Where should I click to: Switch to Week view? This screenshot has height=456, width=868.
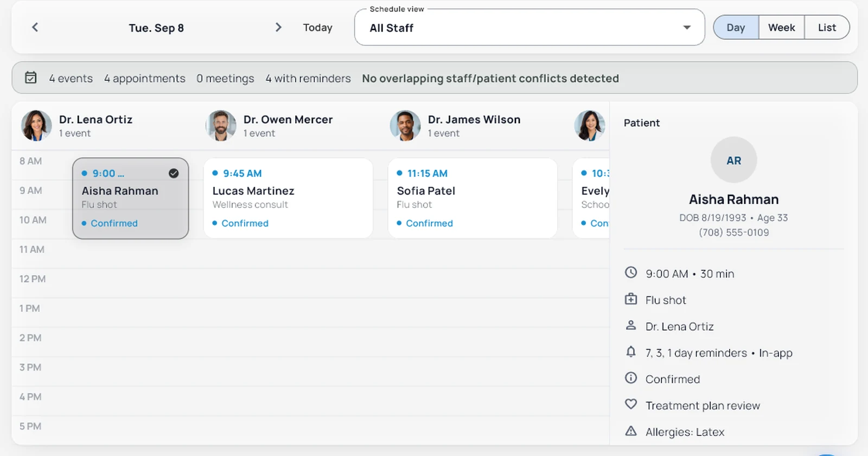[781, 28]
